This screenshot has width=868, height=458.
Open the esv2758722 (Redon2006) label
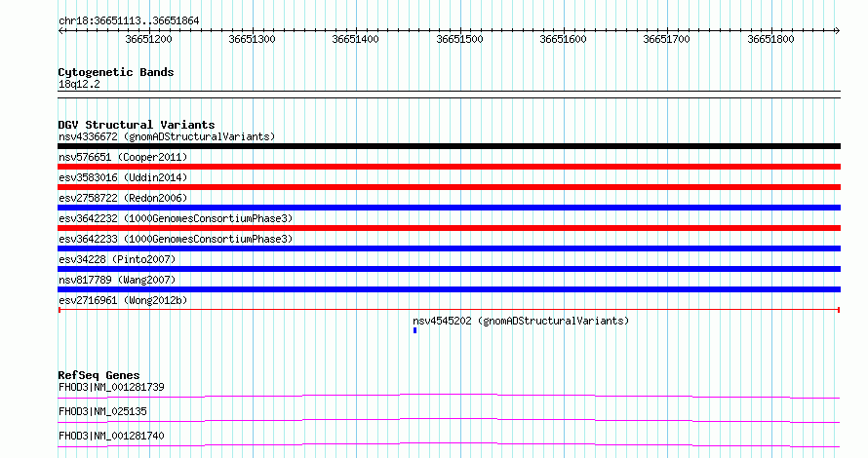(x=123, y=198)
